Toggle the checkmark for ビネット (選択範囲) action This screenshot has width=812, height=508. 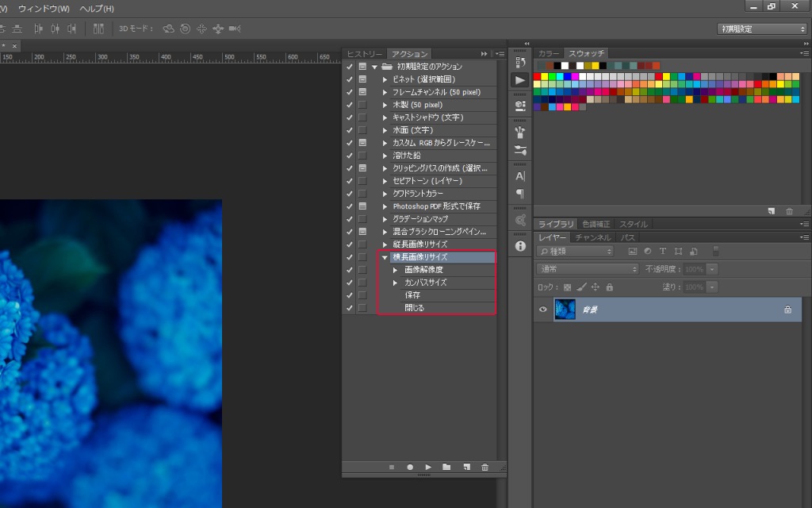pyautogui.click(x=350, y=79)
